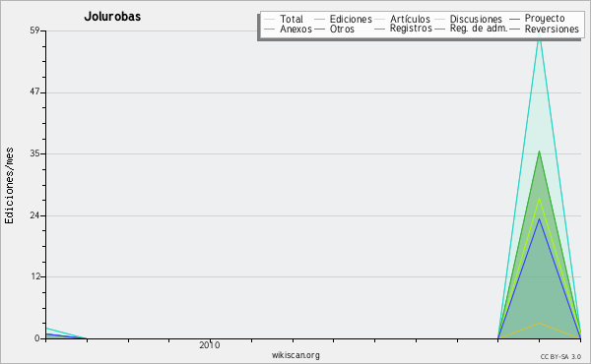The height and width of the screenshot is (364, 591).
Task: Click the Reversiones legend label
Action: [552, 29]
